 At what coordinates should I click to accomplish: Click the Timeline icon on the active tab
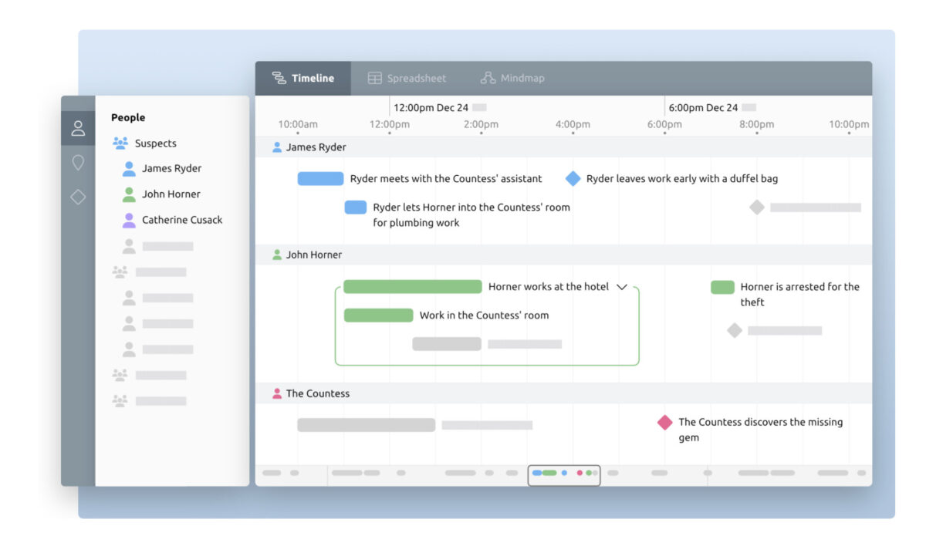click(279, 77)
